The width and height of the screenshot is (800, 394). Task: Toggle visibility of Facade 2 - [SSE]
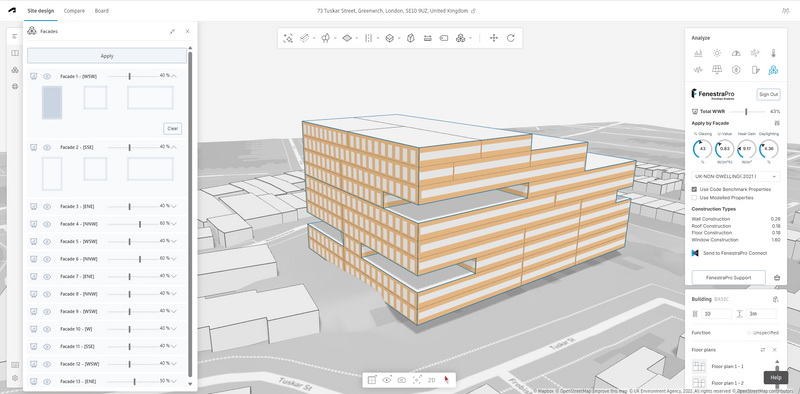[47, 147]
